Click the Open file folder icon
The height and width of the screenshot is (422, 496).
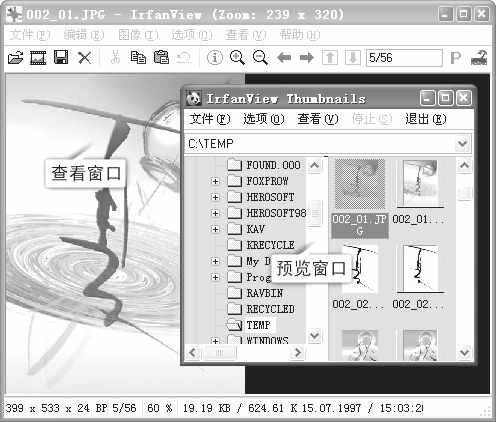point(16,58)
